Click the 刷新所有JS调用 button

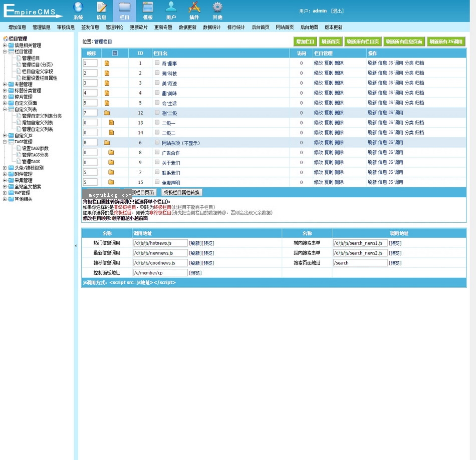446,42
